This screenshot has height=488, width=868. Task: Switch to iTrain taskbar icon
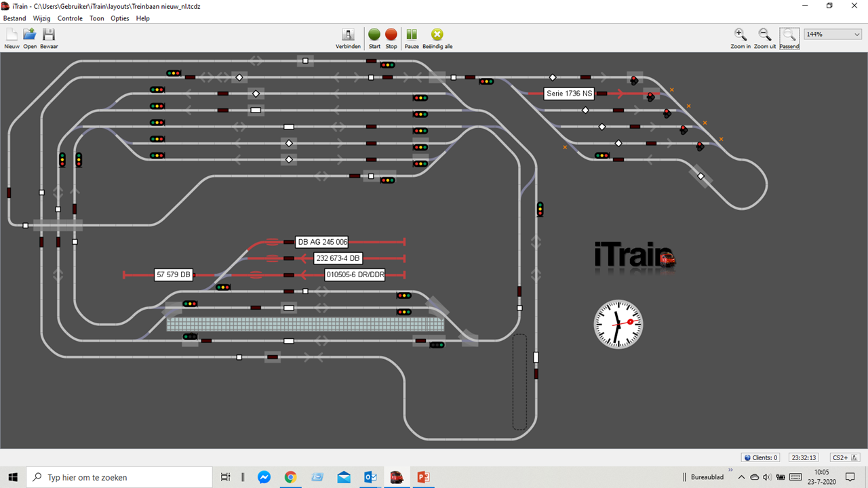point(397,477)
